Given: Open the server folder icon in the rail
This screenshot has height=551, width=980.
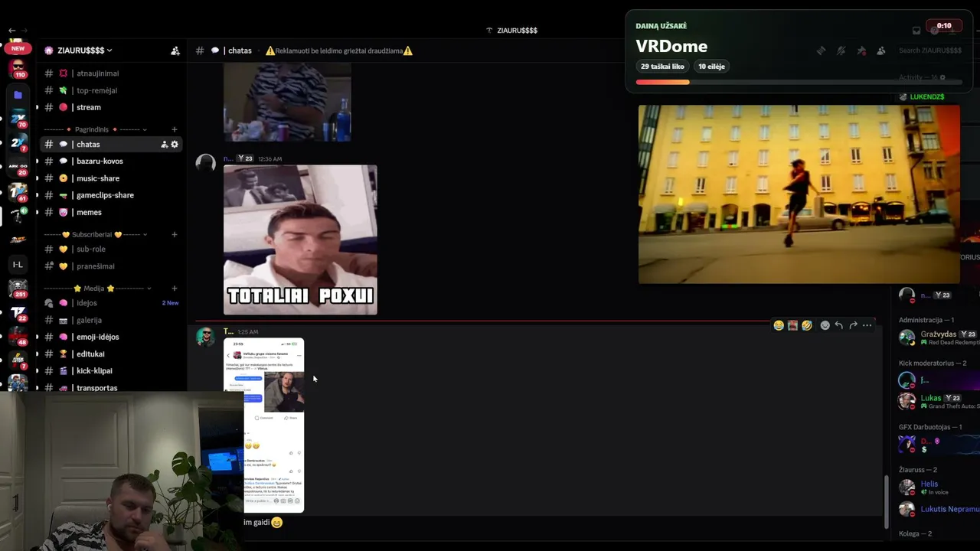Looking at the screenshot, I should (x=18, y=96).
